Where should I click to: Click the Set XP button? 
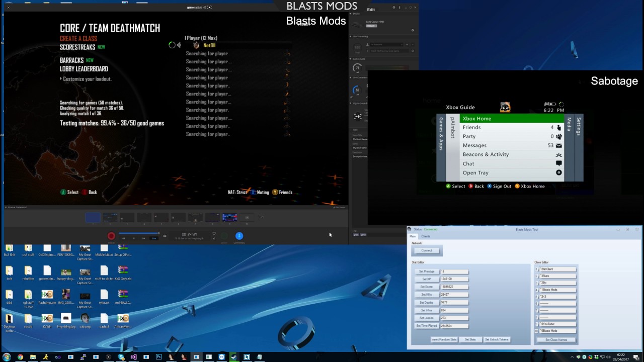(x=427, y=279)
